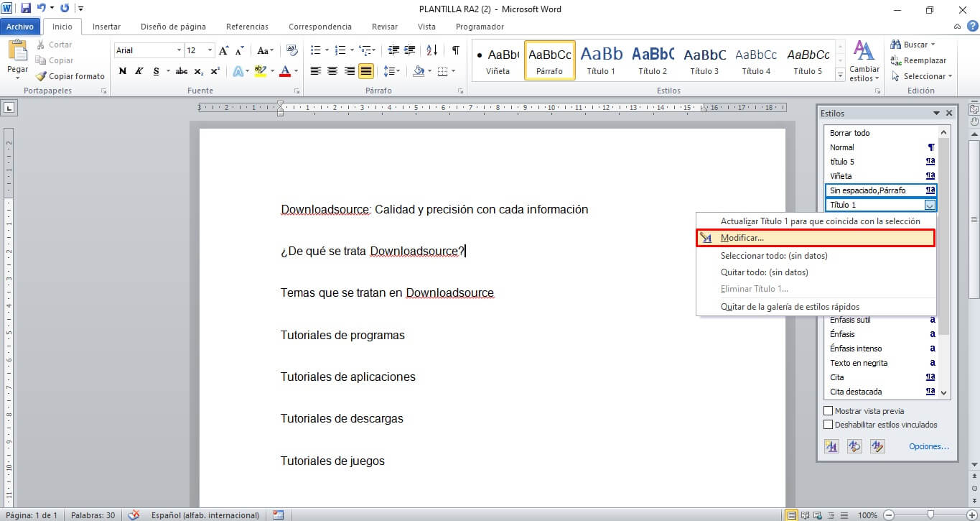This screenshot has height=521, width=980.
Task: Justify the paragraph text
Action: point(366,71)
